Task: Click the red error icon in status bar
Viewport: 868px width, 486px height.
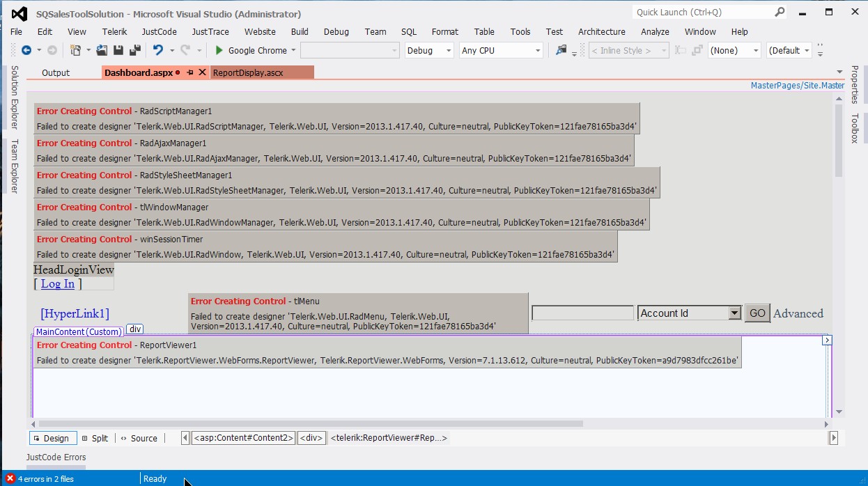Action: (x=10, y=478)
